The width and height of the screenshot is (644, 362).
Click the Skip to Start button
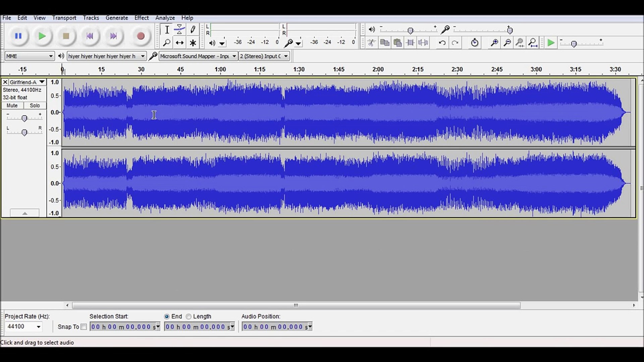click(90, 36)
